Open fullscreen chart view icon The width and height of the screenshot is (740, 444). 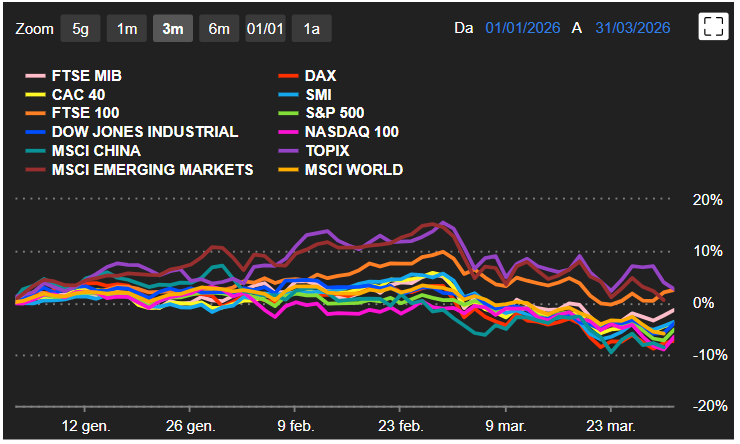pos(713,27)
